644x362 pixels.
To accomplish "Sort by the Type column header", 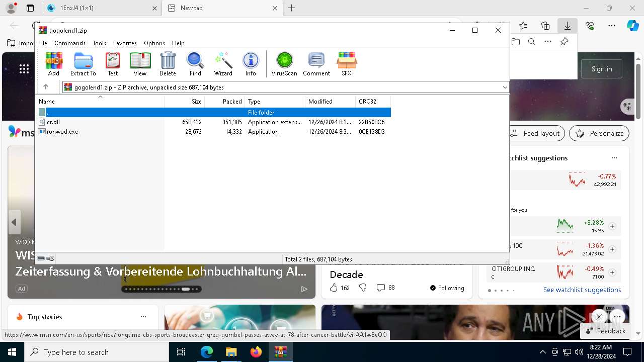I will pyautogui.click(x=275, y=102).
